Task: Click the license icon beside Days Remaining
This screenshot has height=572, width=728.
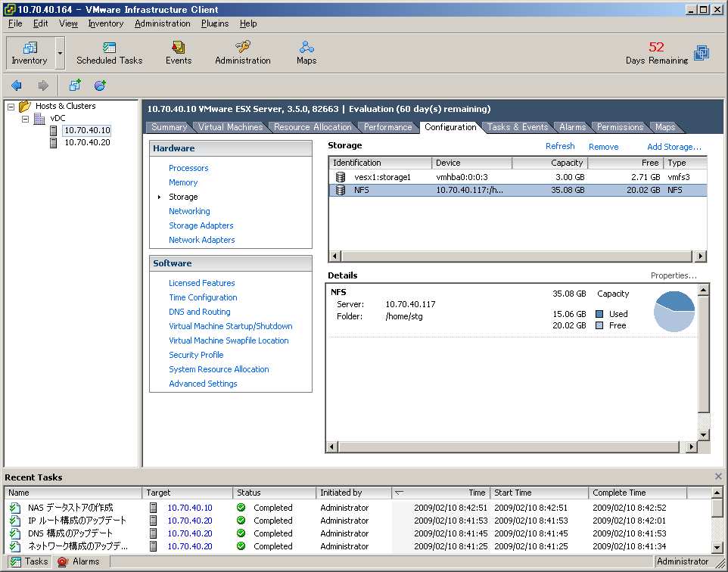Action: pos(702,53)
